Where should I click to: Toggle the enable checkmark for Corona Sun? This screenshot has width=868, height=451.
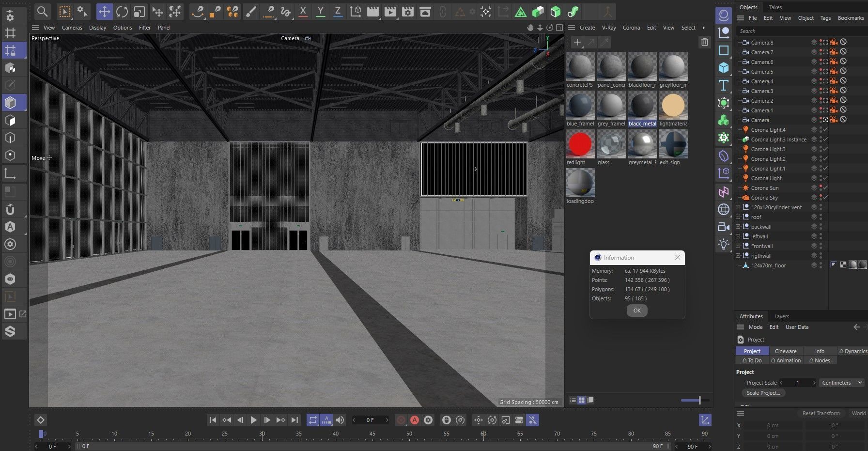click(825, 188)
